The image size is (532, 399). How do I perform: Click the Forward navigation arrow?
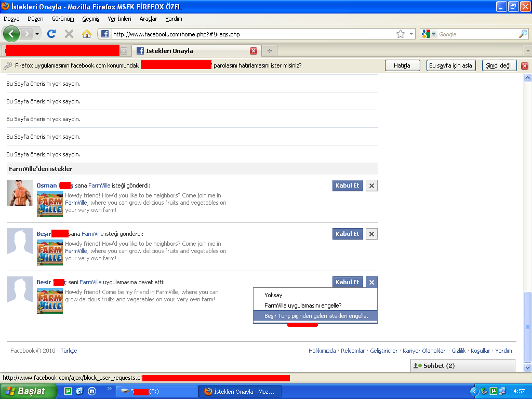[x=27, y=34]
